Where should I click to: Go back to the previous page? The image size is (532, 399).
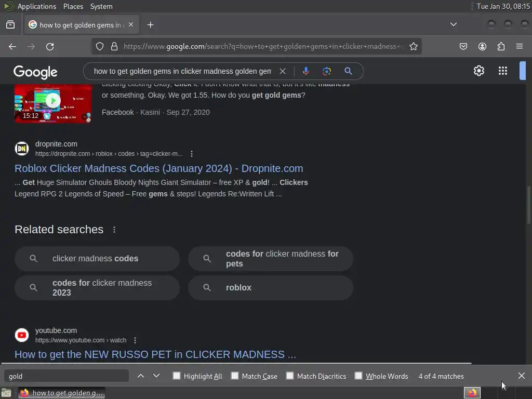tap(12, 46)
